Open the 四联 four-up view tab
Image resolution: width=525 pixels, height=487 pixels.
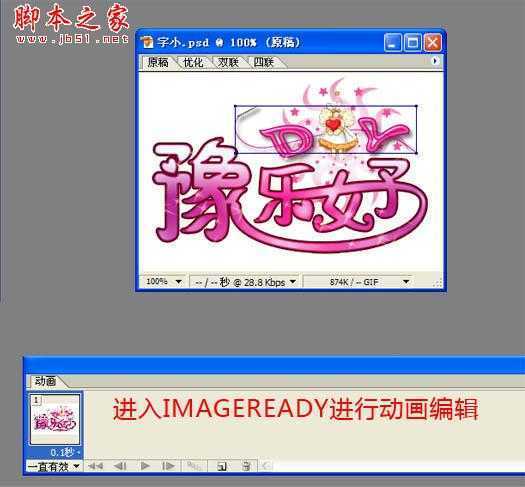(x=264, y=62)
